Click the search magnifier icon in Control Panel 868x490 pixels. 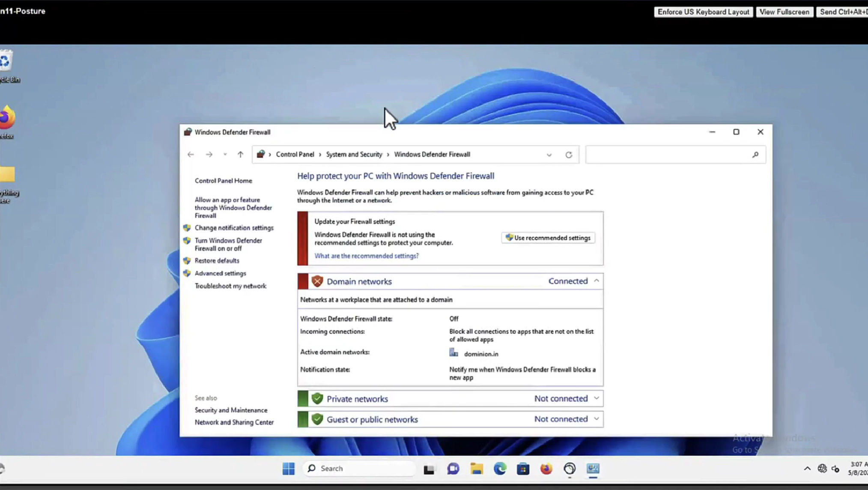coord(755,155)
